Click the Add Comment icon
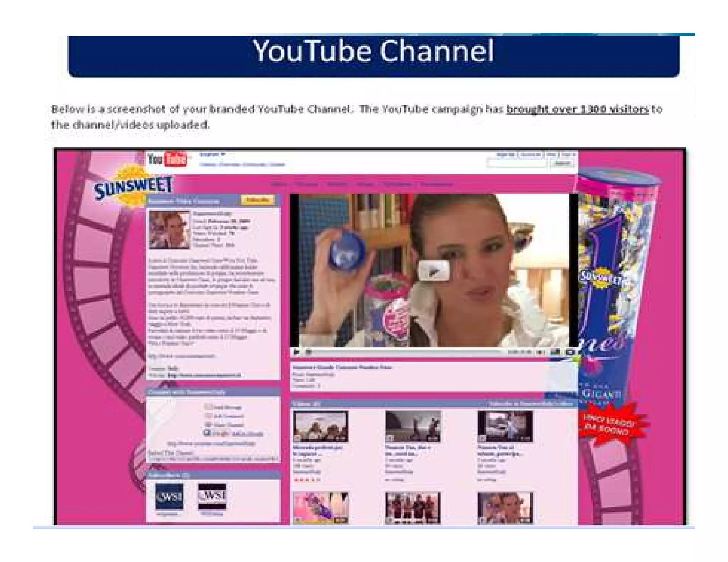This screenshot has height=562, width=728. coord(208,416)
